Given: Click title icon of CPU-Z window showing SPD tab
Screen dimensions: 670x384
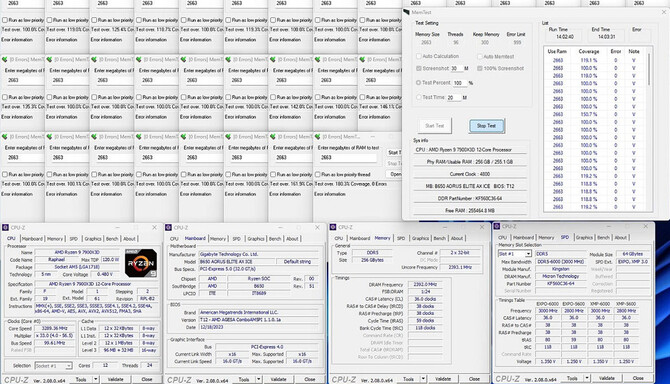Looking at the screenshot, I should pyautogui.click(x=497, y=226).
